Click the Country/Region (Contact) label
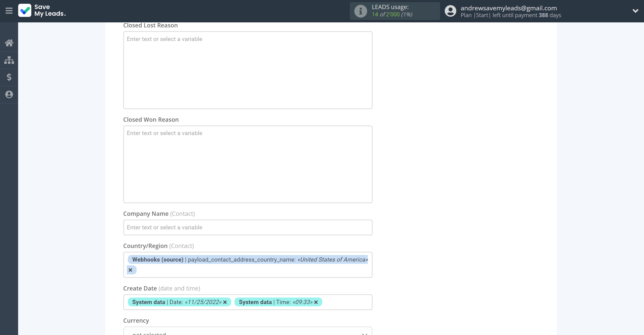 click(x=158, y=246)
